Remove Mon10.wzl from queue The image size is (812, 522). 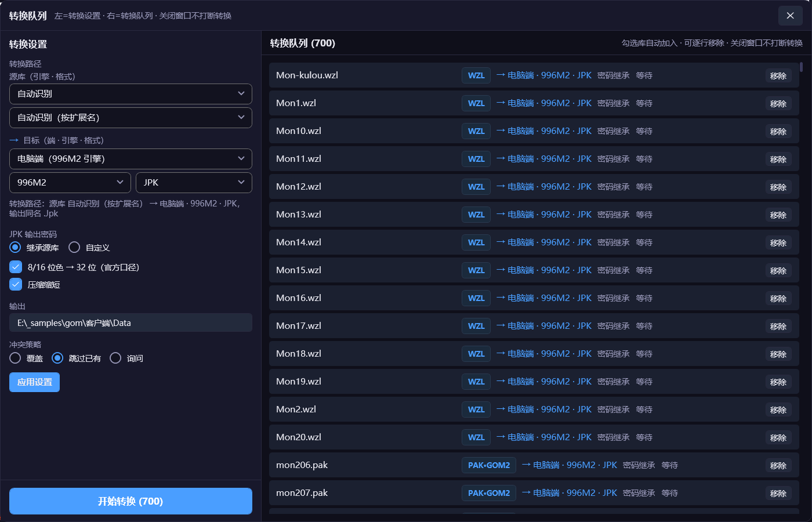(778, 132)
